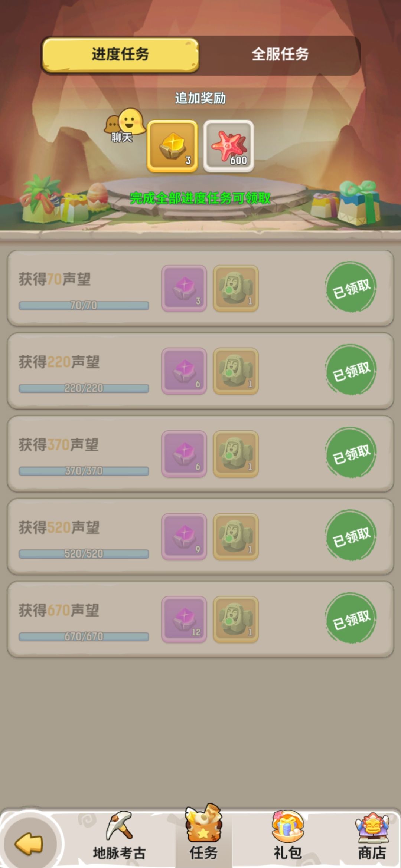This screenshot has height=868, width=401.
Task: Click 已领取 button for 获得70声望 task
Action: coord(351,288)
